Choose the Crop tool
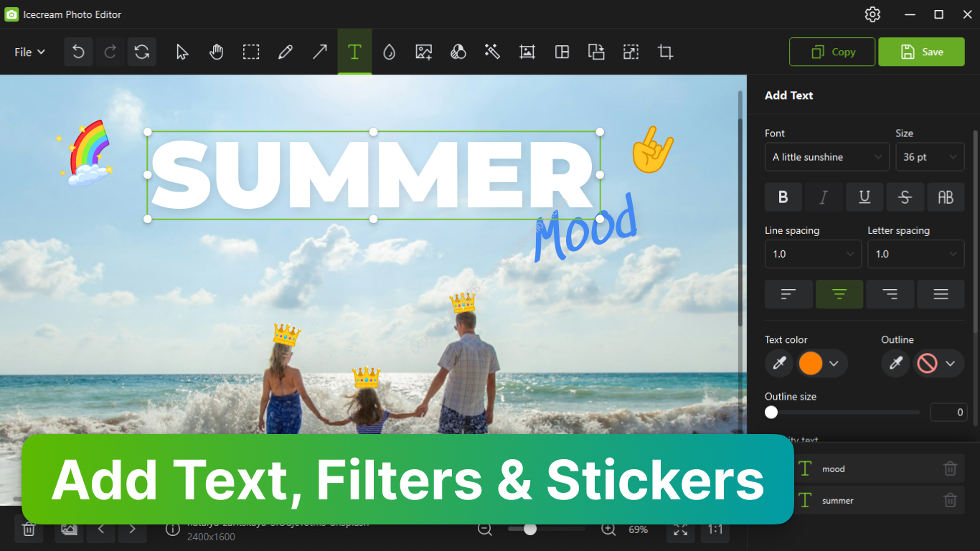This screenshot has width=980, height=551. [x=665, y=52]
